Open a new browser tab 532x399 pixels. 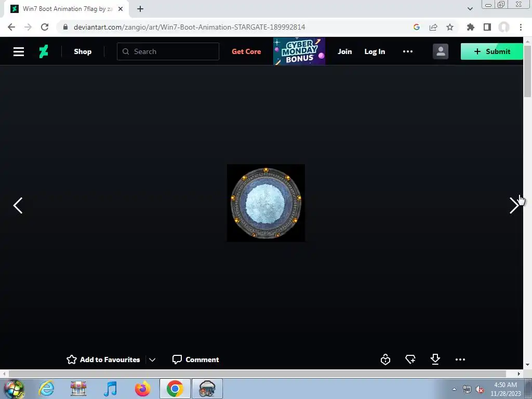coord(140,9)
